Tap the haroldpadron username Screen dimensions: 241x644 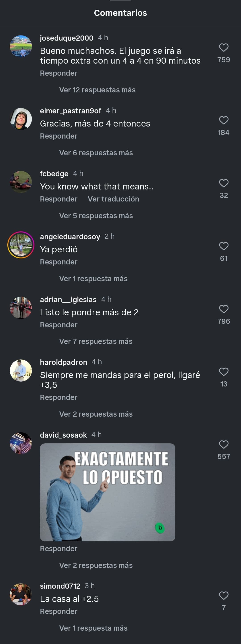64,362
